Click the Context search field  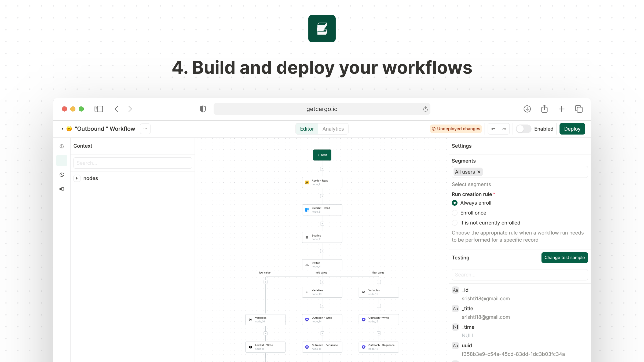[x=133, y=163]
